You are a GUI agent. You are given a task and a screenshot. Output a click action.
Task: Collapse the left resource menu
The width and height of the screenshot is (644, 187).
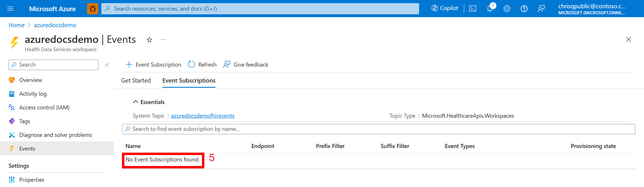[107, 65]
